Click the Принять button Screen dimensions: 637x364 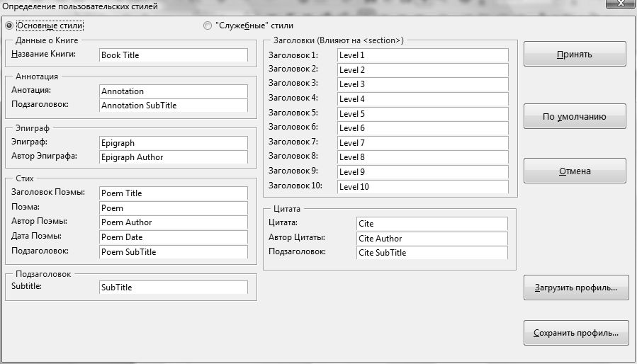[x=575, y=54]
